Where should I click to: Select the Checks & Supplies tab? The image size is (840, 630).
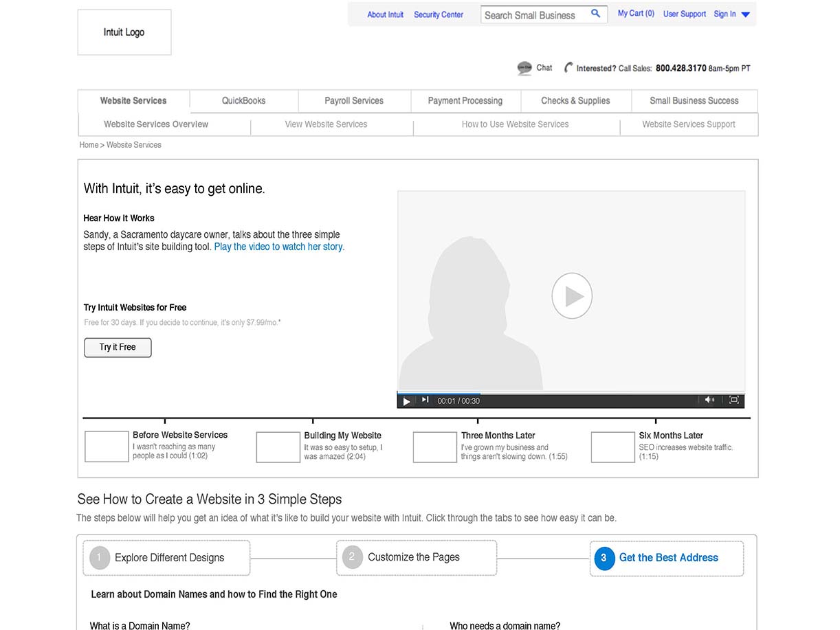[x=575, y=101]
